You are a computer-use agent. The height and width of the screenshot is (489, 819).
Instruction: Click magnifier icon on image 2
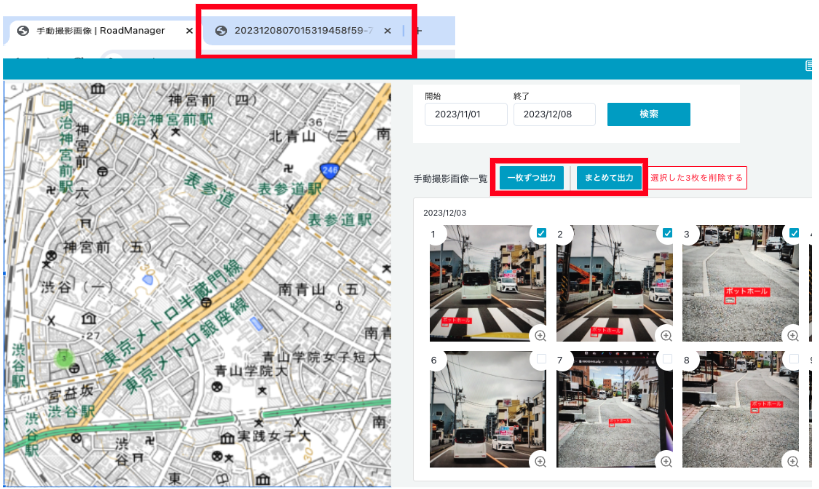(x=666, y=335)
